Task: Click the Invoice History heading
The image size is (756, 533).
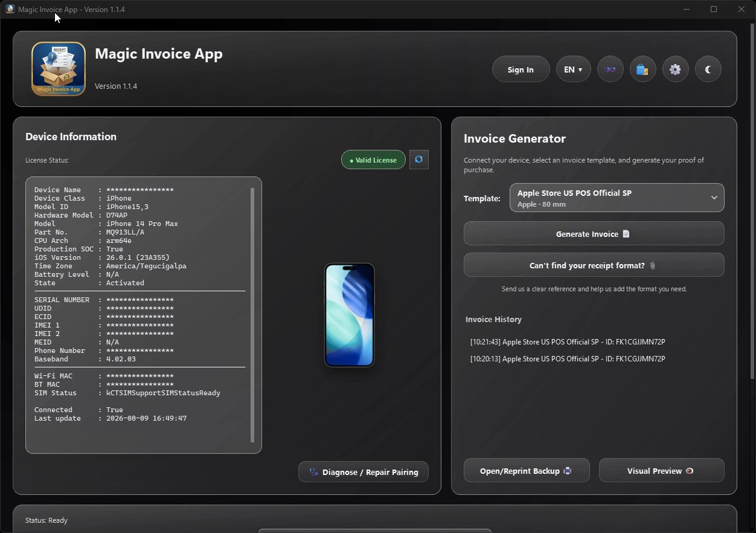Action: [493, 319]
